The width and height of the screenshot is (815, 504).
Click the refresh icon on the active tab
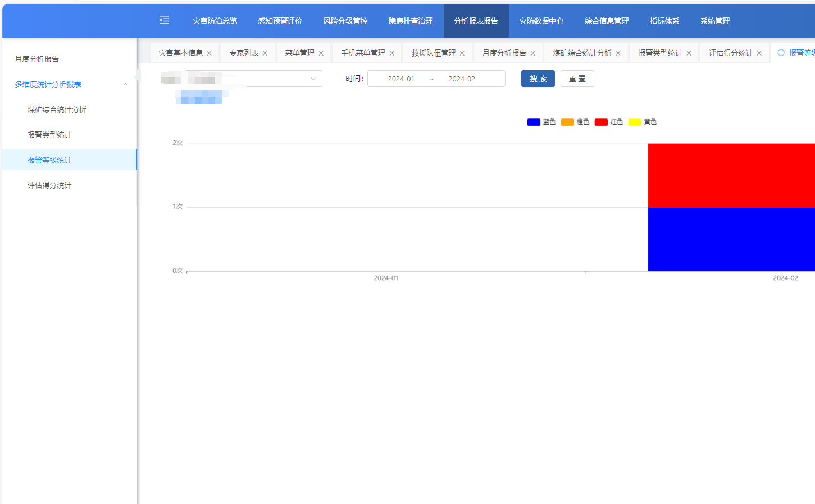tap(781, 53)
